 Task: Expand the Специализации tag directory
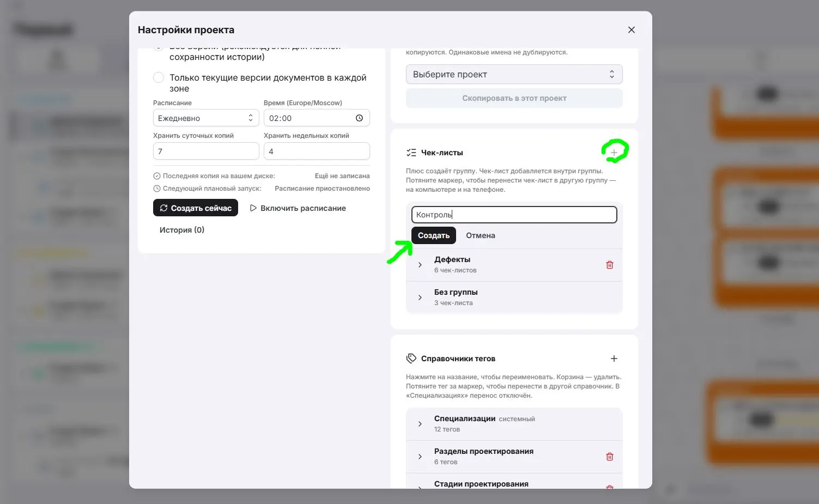[420, 424]
